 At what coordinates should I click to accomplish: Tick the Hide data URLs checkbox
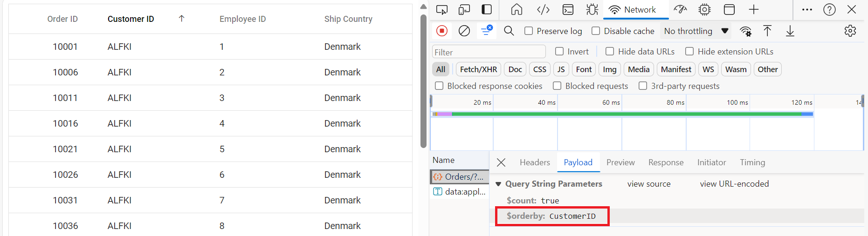tap(610, 51)
